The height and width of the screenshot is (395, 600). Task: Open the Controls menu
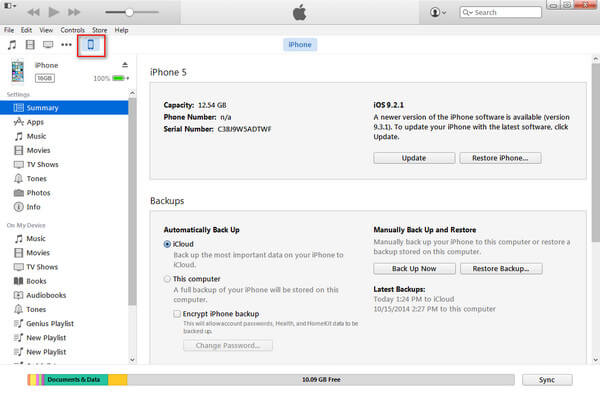point(72,30)
